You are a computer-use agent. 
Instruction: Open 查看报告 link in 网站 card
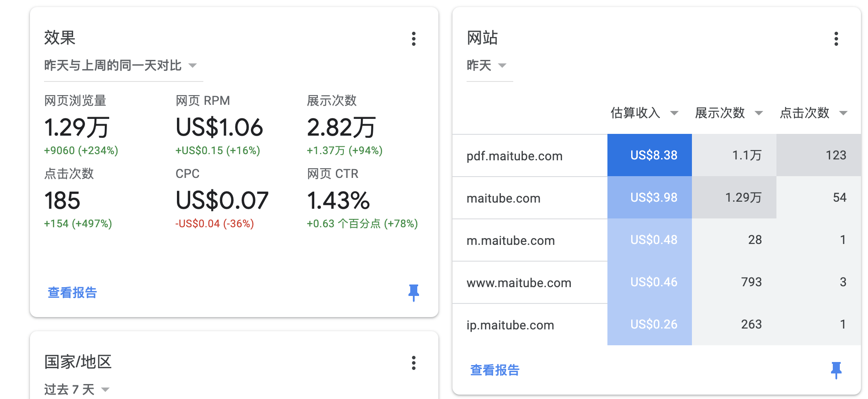495,370
